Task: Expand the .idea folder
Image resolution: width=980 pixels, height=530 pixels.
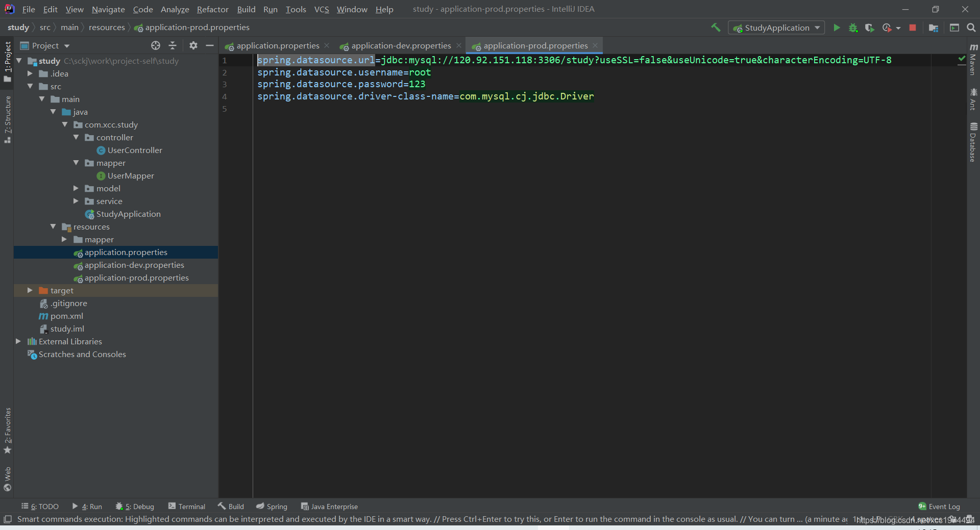Action: point(30,73)
